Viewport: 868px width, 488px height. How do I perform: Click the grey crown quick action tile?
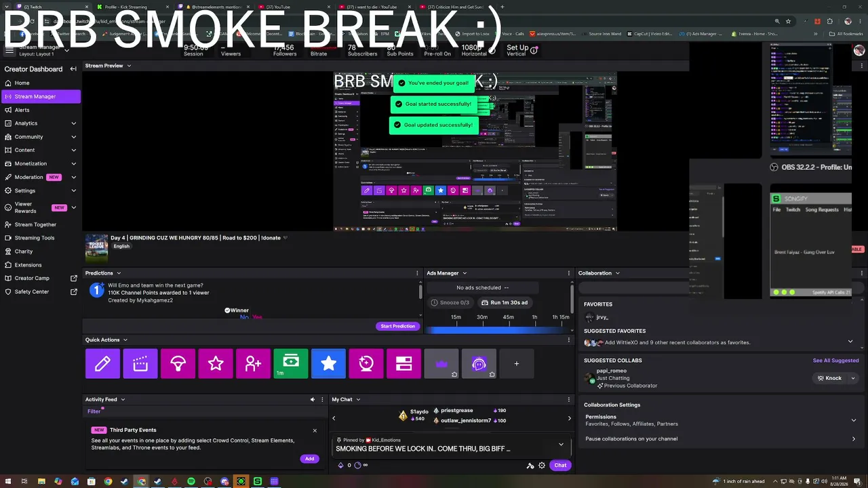click(441, 364)
